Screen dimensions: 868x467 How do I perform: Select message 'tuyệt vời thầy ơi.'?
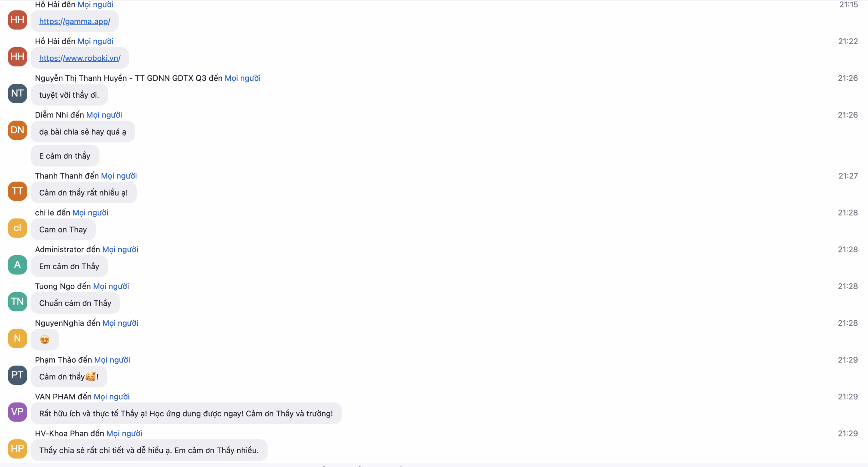pos(69,95)
